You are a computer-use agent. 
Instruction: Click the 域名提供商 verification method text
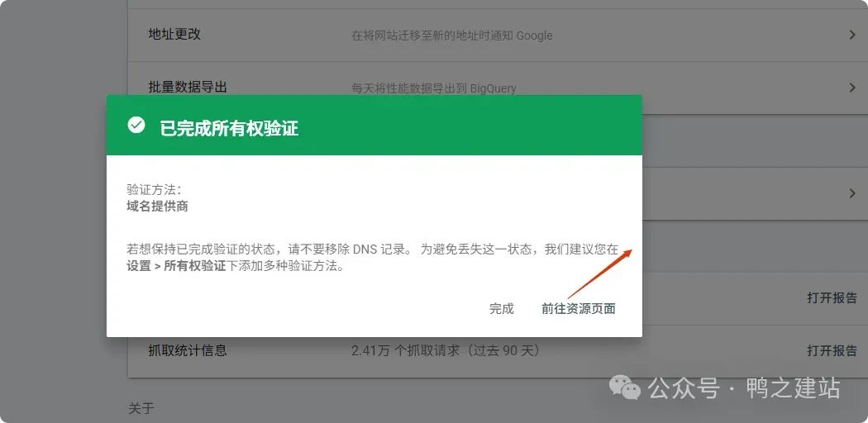[157, 207]
